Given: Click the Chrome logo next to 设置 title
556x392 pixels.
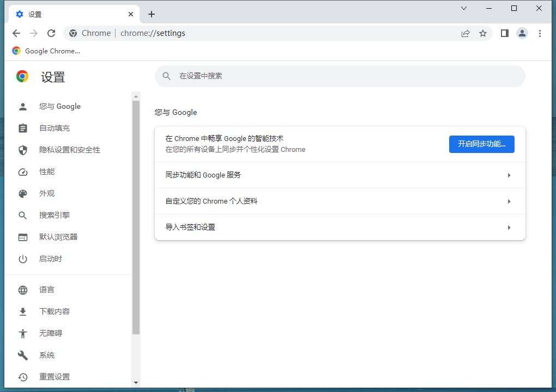Looking at the screenshot, I should coord(22,76).
